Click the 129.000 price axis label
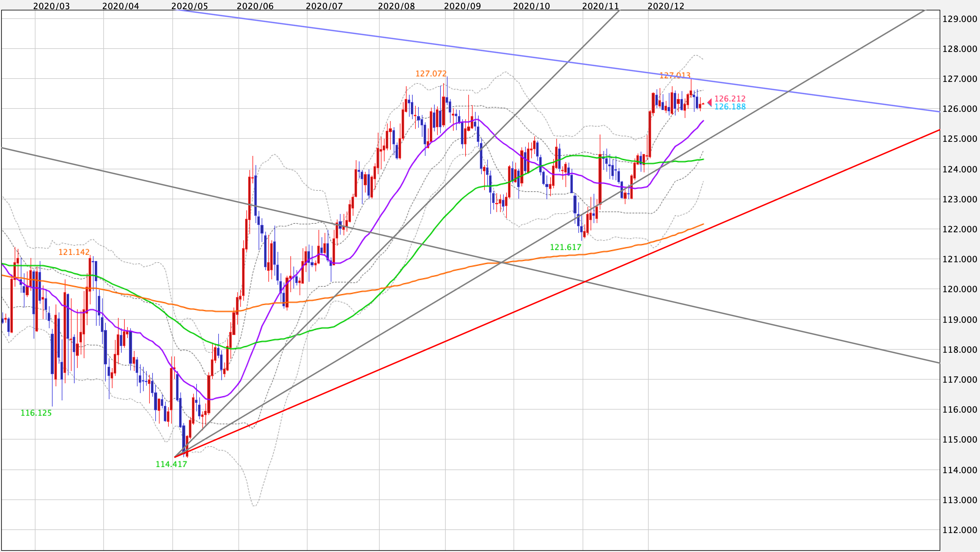This screenshot has width=980, height=552. click(x=960, y=19)
